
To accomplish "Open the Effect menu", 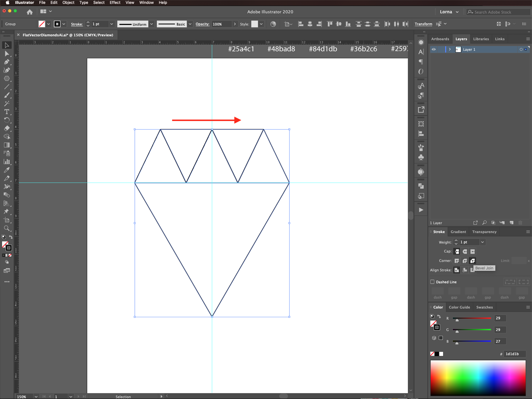I will [115, 2].
